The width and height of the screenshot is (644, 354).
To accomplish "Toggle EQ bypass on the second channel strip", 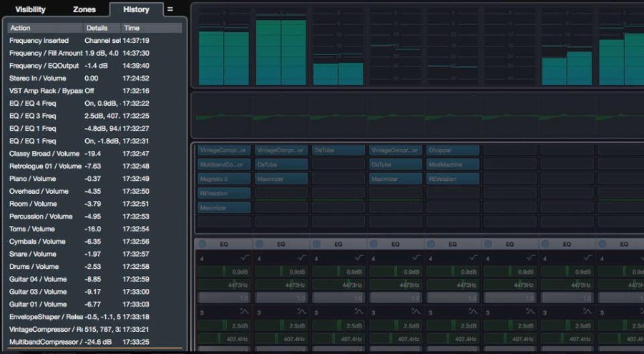I will pyautogui.click(x=259, y=244).
